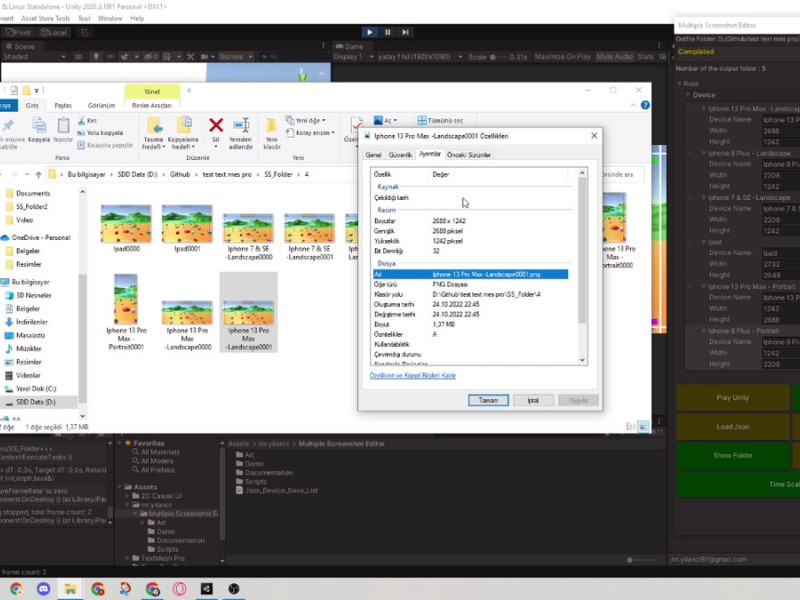This screenshot has height=600, width=800.
Task: Open the Gizmos dropdown in Scene view
Action: (x=236, y=57)
